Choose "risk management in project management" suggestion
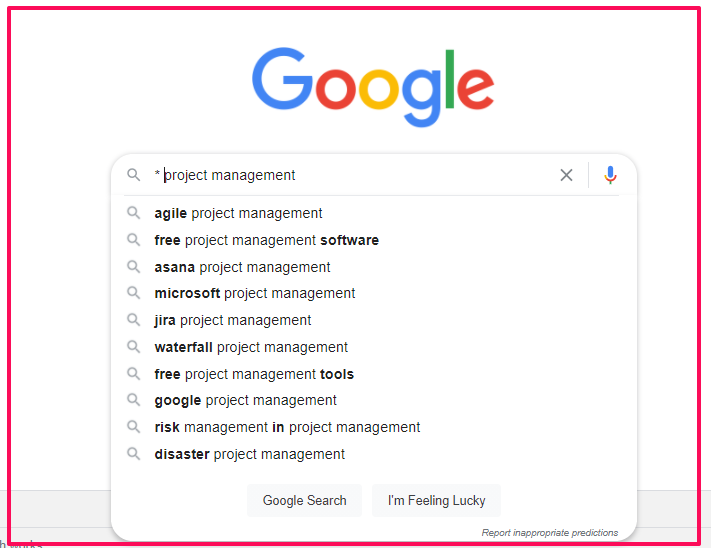711x548 pixels. pos(287,427)
